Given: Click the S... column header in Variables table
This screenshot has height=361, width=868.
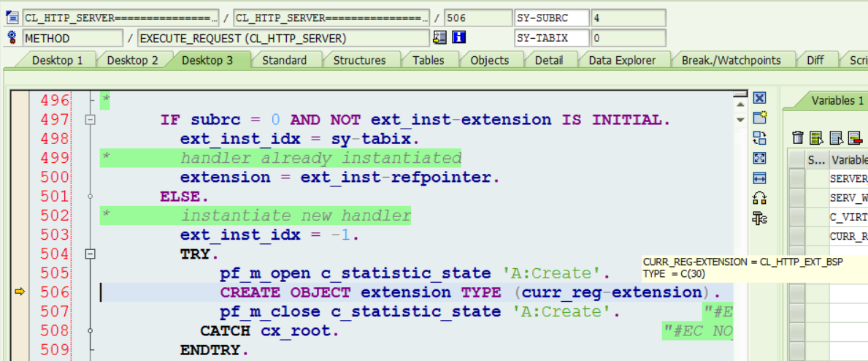Looking at the screenshot, I should [x=816, y=160].
